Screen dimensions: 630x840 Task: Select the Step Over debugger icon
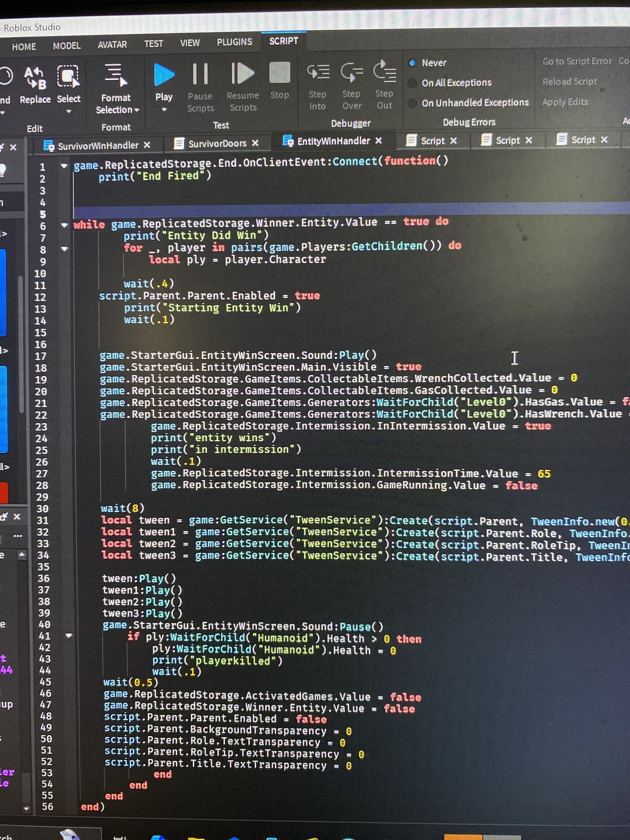(351, 72)
